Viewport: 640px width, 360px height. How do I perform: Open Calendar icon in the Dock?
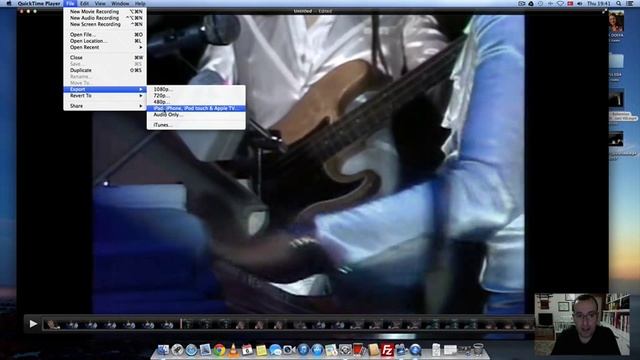tap(247, 350)
